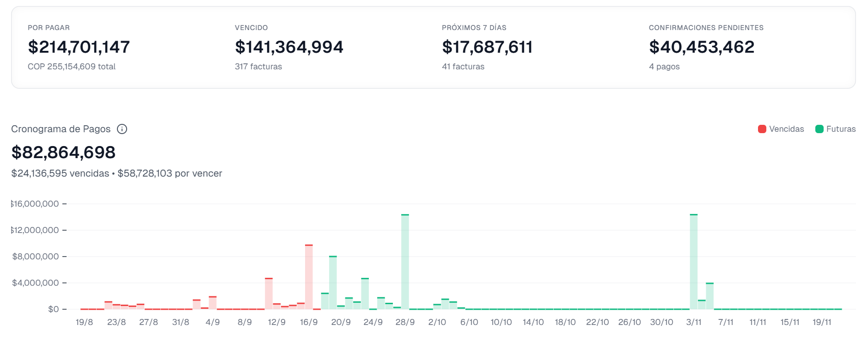This screenshot has width=868, height=343.
Task: Open the 41 facturas upcoming link
Action: pyautogui.click(x=463, y=67)
